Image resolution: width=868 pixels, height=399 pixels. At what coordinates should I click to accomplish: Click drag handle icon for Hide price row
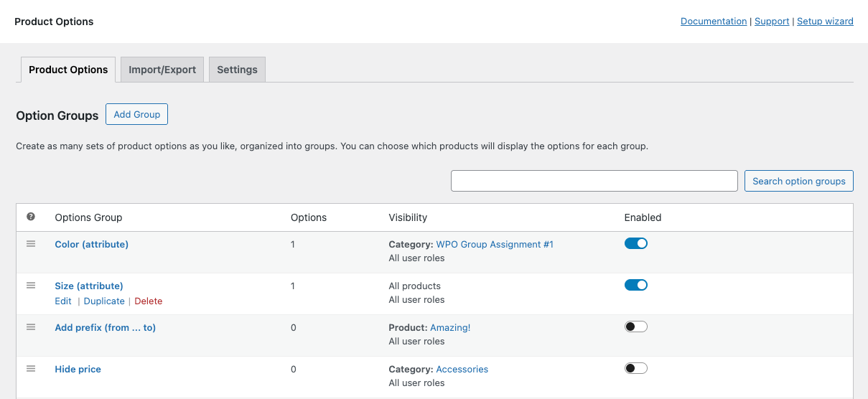click(31, 369)
